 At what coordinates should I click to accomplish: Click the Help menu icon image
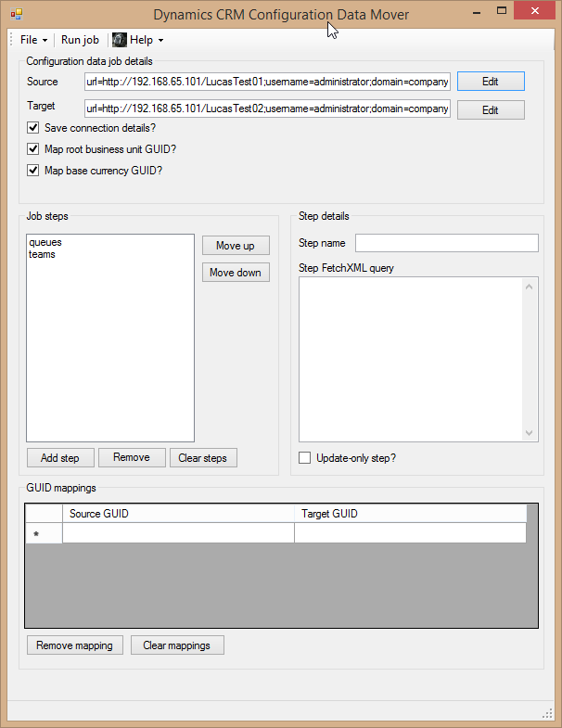point(120,40)
